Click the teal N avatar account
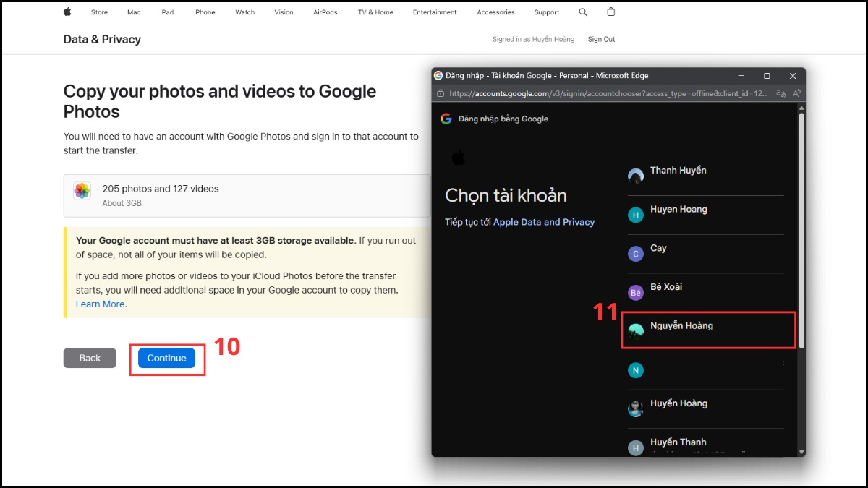868x488 pixels. point(636,370)
